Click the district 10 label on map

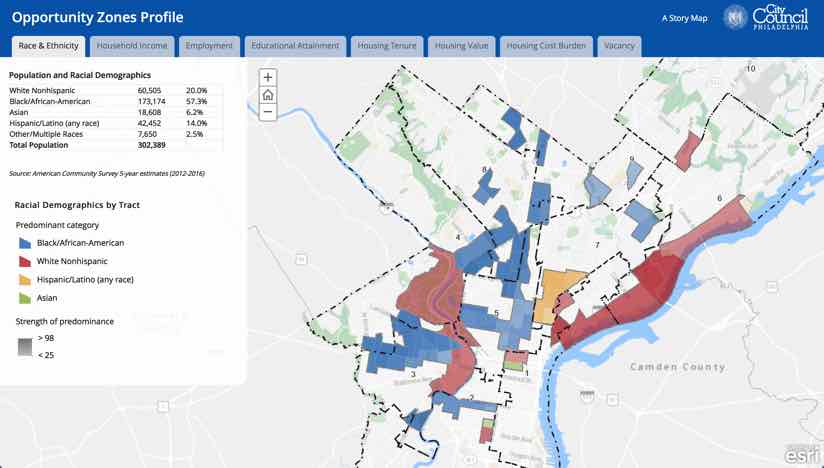point(750,68)
